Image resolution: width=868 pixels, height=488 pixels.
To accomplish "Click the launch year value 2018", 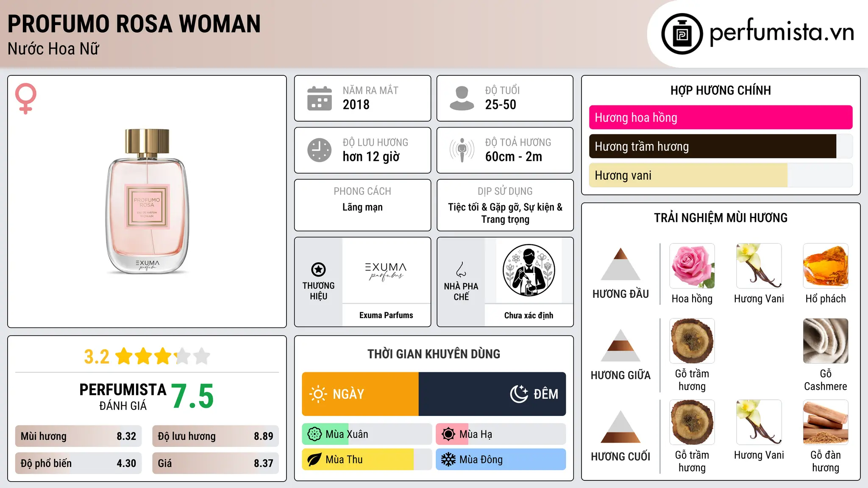I will (x=356, y=105).
